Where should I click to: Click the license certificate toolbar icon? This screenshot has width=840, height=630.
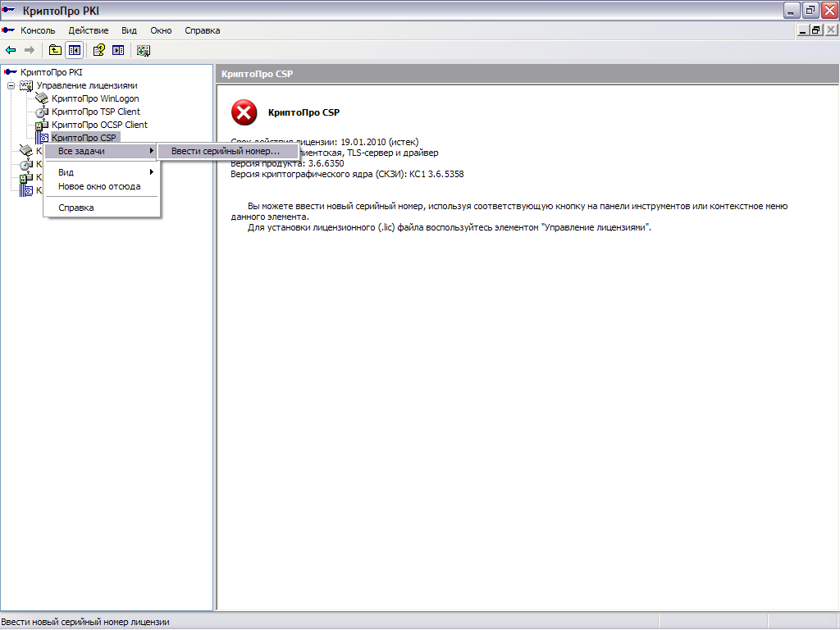143,50
